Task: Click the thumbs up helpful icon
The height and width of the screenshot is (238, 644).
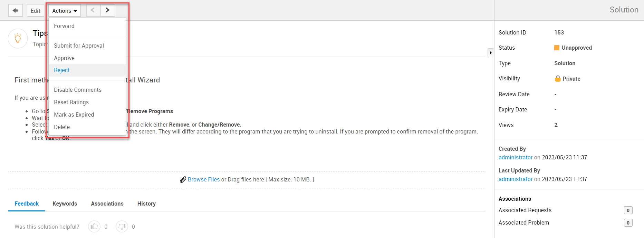Action: click(94, 227)
